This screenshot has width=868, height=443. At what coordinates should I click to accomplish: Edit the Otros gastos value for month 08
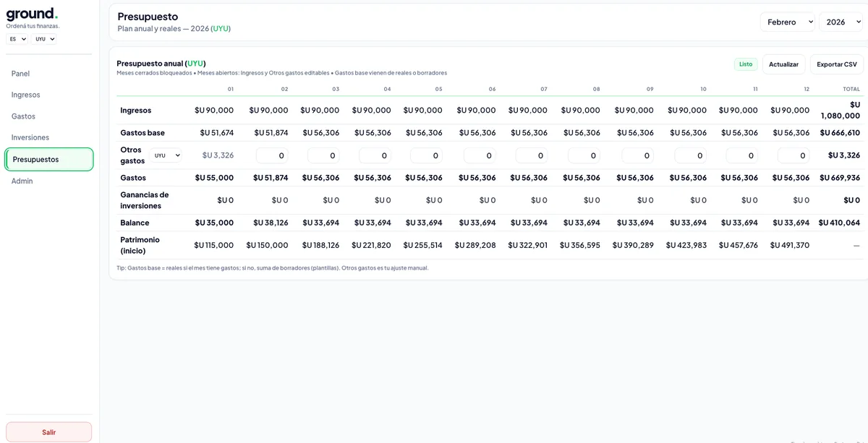(584, 155)
